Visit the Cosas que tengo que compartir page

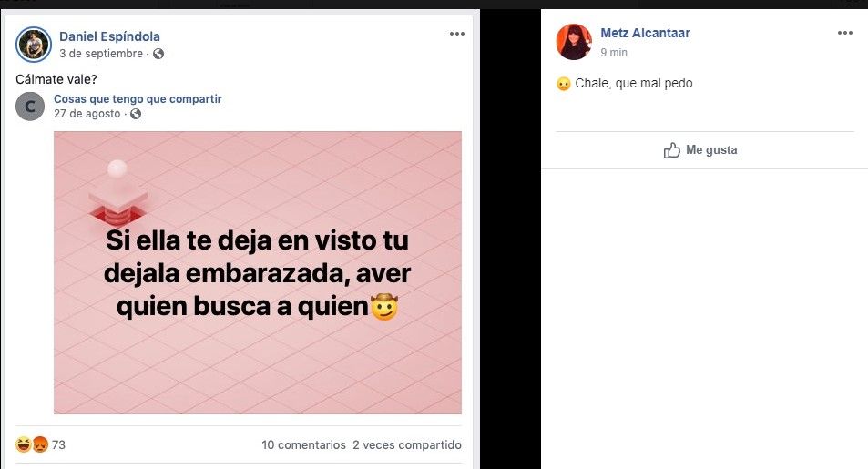pos(138,99)
